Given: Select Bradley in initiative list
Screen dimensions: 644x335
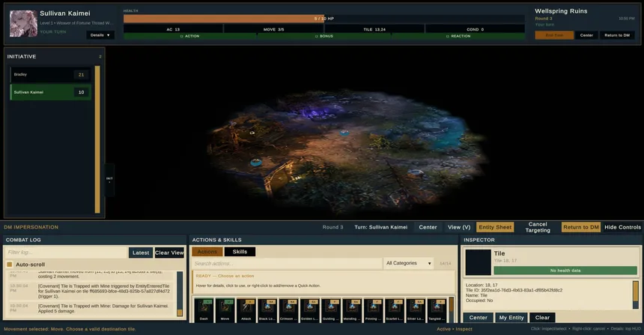Looking at the screenshot, I should pyautogui.click(x=50, y=74).
